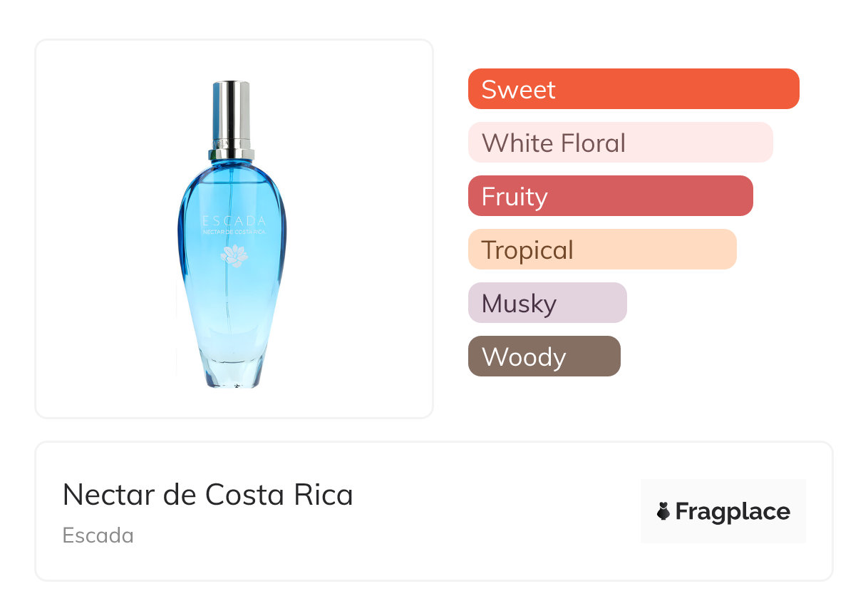Click the ESCADA lettering printed on the bottle

tap(234, 221)
